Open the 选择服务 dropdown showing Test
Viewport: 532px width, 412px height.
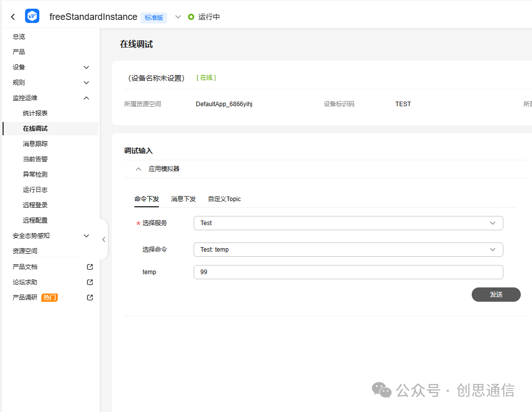(348, 223)
